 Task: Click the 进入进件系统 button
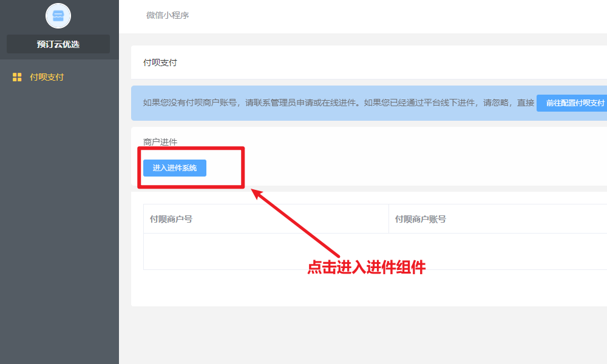click(x=175, y=168)
